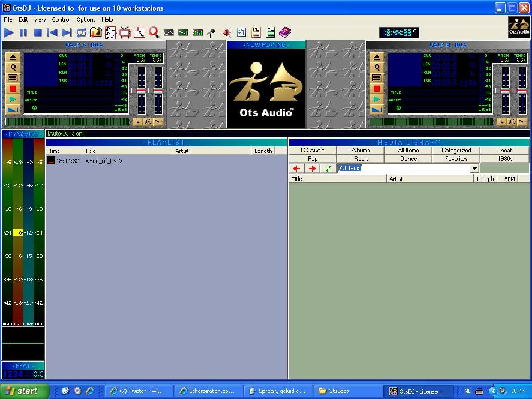
Task: Toggle the M button under Deck A faders
Action: pyautogui.click(x=148, y=122)
